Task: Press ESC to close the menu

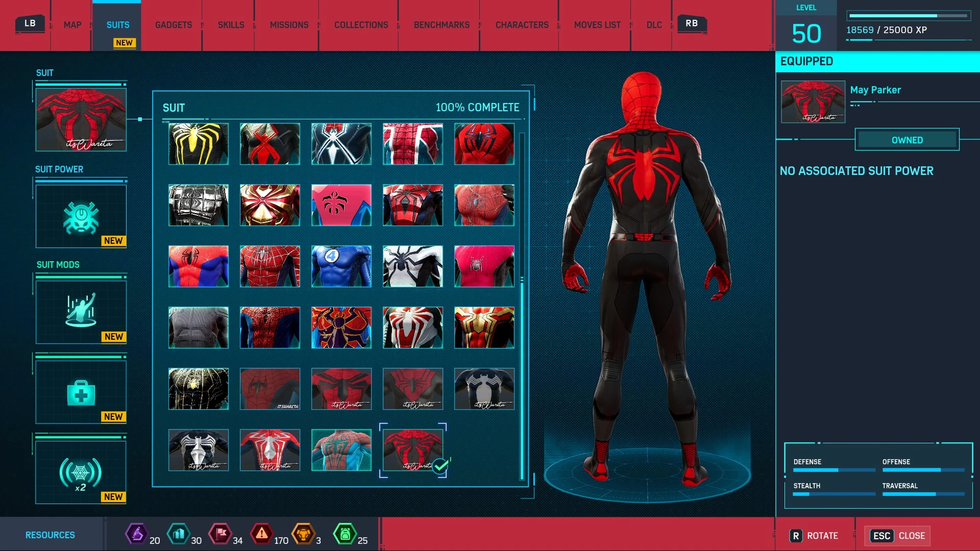Action: click(x=900, y=535)
